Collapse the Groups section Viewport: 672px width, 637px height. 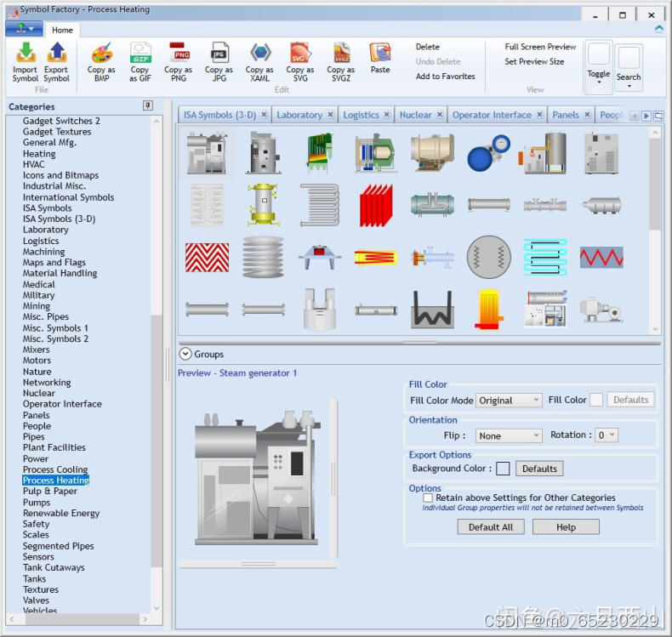tap(185, 354)
